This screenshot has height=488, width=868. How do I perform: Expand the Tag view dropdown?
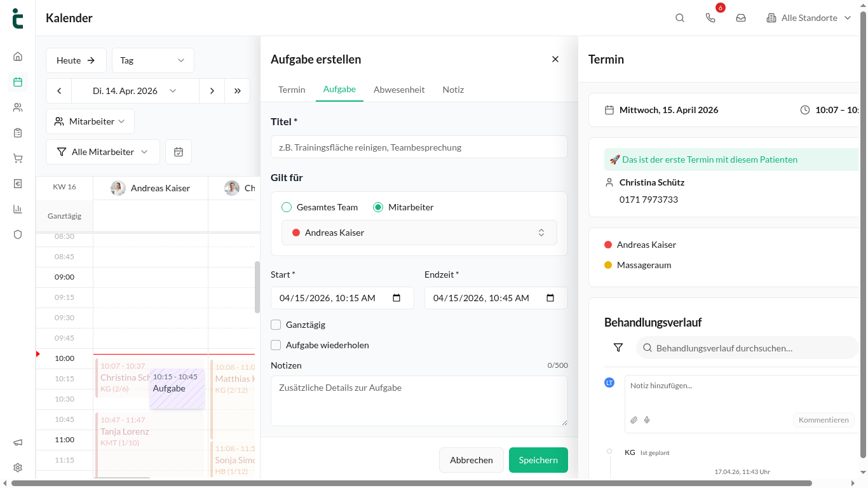(x=153, y=60)
